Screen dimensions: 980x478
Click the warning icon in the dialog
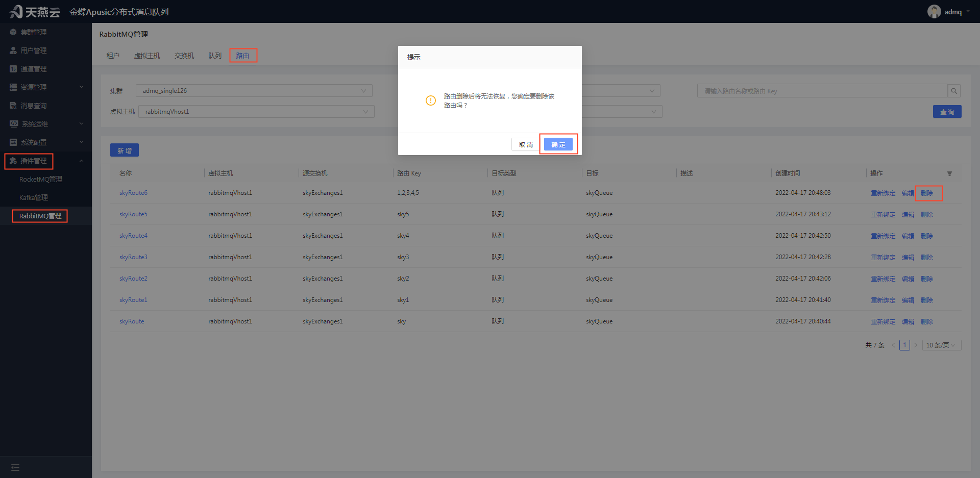[431, 100]
